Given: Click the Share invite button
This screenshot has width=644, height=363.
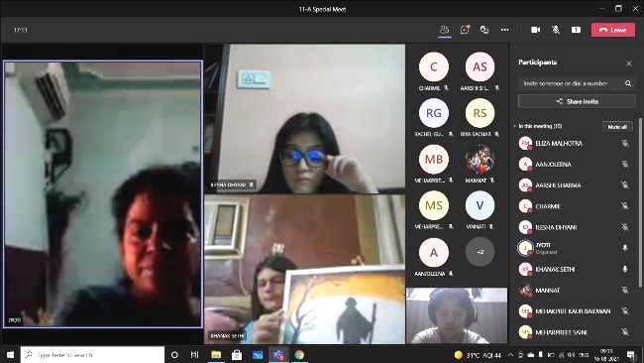Looking at the screenshot, I should click(577, 101).
